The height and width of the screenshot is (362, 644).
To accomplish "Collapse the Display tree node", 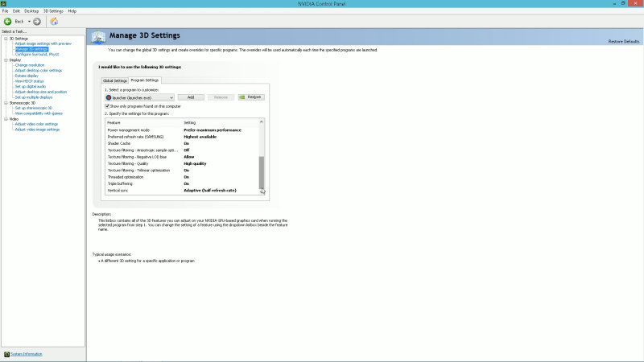I will point(6,60).
